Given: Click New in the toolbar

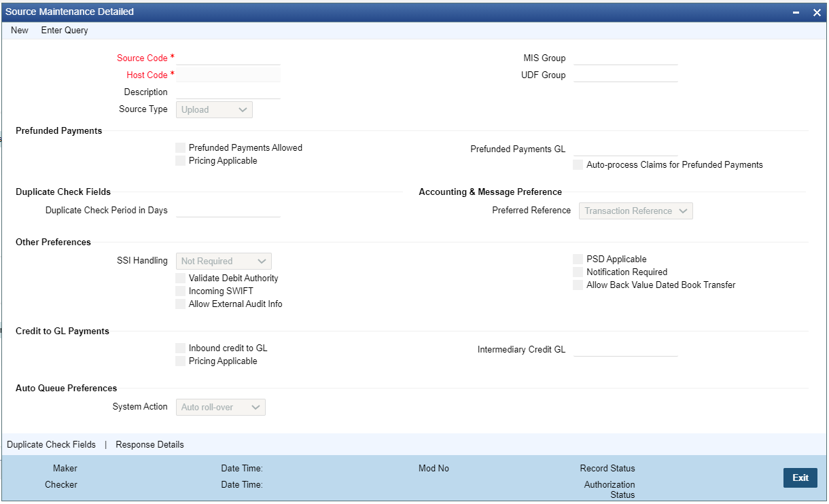Looking at the screenshot, I should 20,31.
